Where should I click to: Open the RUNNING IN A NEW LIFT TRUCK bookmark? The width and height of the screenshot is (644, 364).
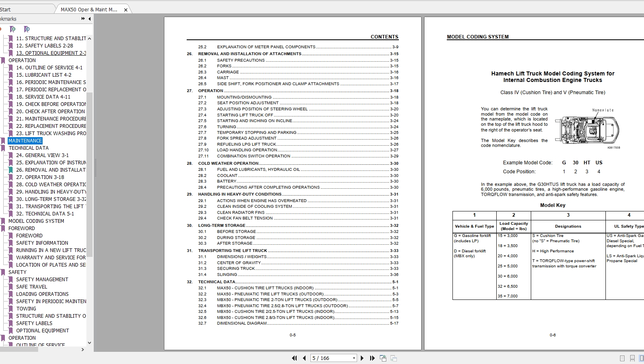pos(51,250)
